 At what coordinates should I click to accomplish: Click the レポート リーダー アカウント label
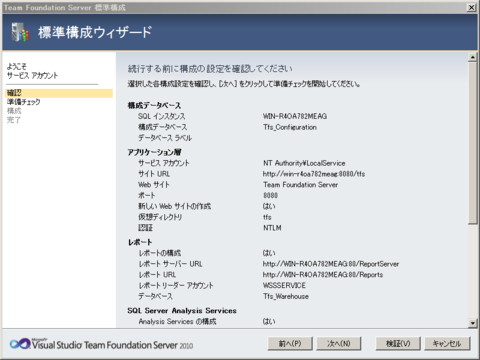[176, 286]
